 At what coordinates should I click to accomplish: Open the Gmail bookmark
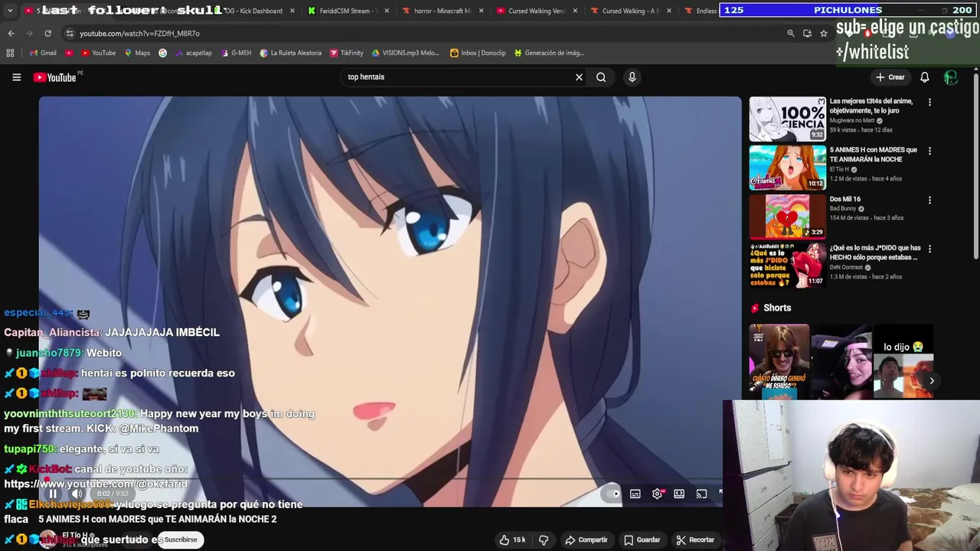(x=43, y=53)
